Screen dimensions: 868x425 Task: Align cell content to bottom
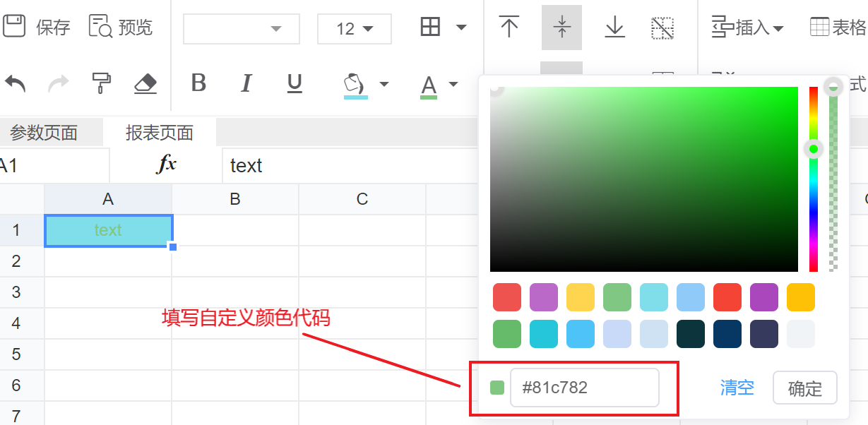(x=615, y=27)
